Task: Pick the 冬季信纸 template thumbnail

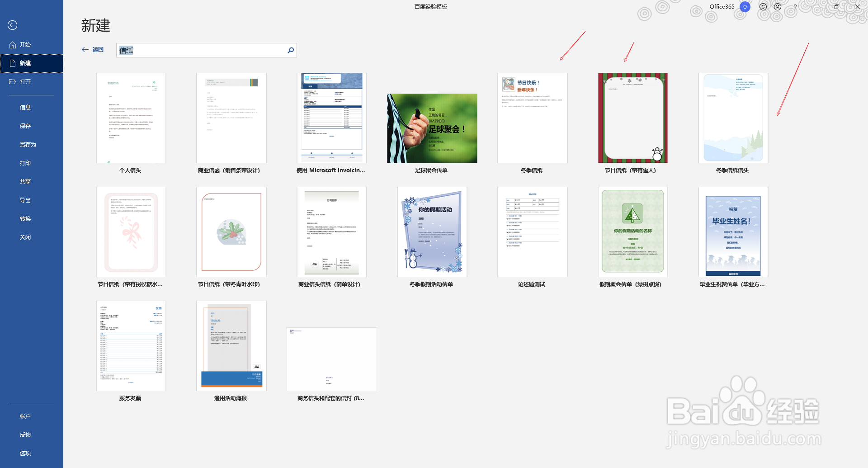Action: point(533,118)
